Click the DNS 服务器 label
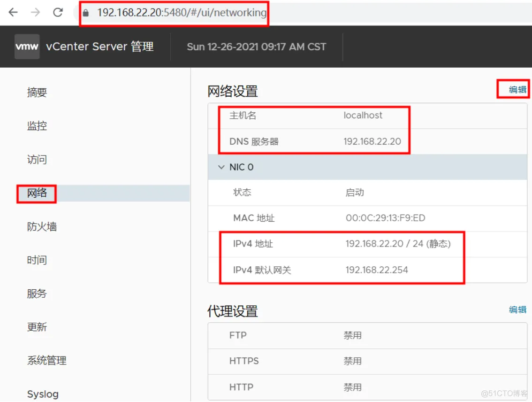532x402 pixels. pos(254,141)
